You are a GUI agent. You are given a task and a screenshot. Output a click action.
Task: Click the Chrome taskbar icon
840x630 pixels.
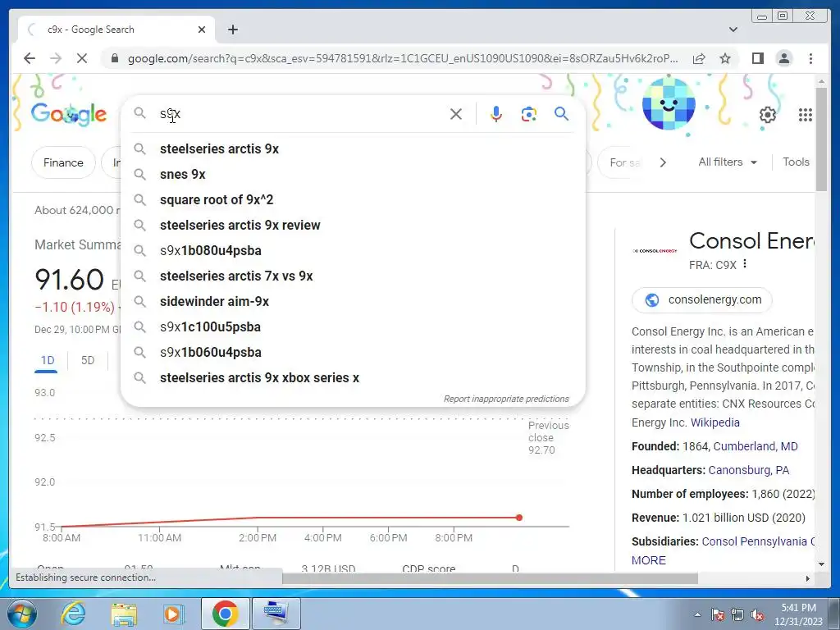(x=225, y=614)
